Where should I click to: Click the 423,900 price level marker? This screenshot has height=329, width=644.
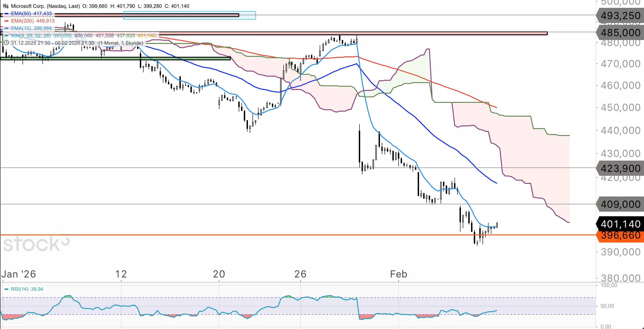click(x=620, y=168)
